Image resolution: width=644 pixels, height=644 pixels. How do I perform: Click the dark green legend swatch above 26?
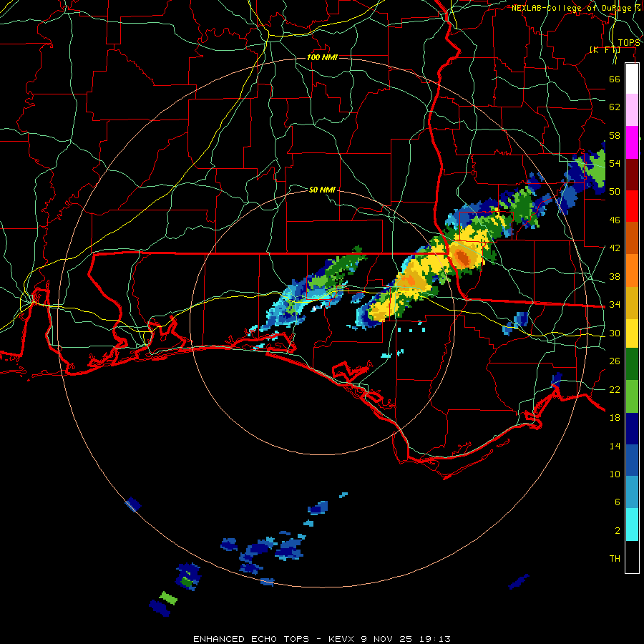point(632,364)
